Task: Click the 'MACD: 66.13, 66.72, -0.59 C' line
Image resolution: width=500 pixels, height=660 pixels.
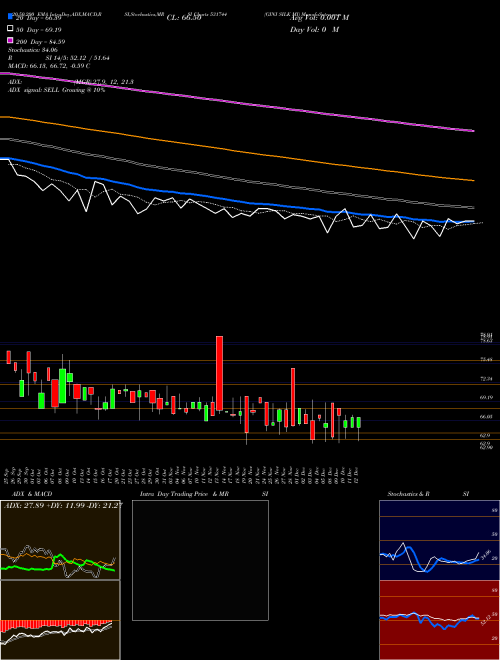Action: click(x=49, y=66)
